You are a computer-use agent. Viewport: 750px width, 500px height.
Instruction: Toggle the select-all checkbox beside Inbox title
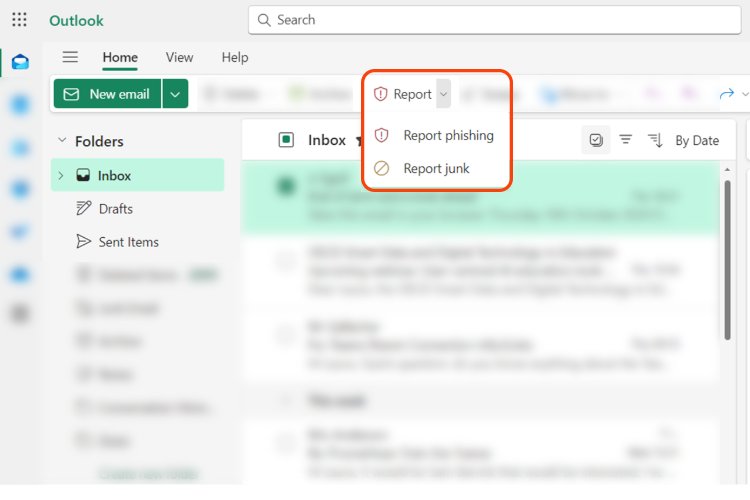[x=286, y=140]
